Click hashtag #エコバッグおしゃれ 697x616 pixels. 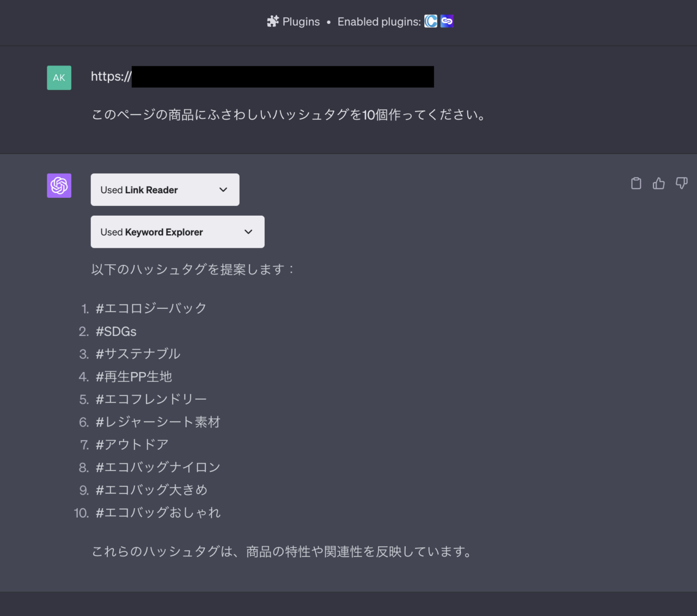pos(158,513)
